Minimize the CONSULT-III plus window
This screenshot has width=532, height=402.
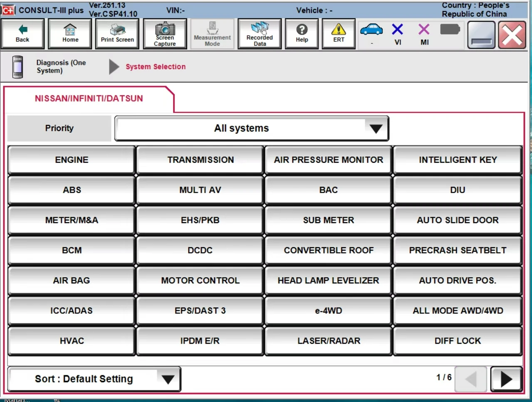point(481,35)
